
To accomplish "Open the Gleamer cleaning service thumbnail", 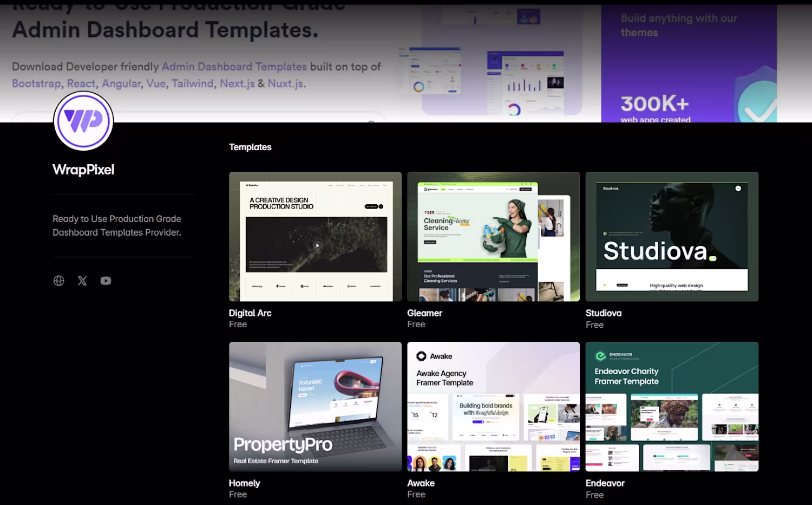I will point(493,236).
